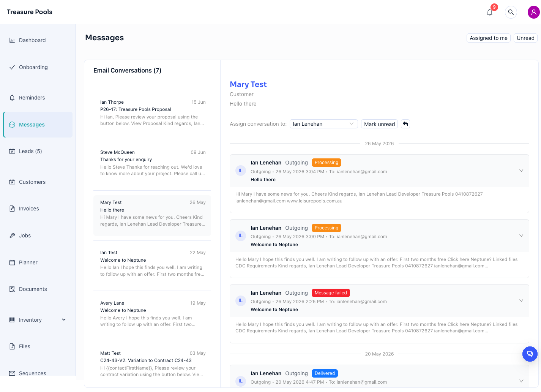Click the Messages page heading
The image size is (541, 392).
[104, 38]
